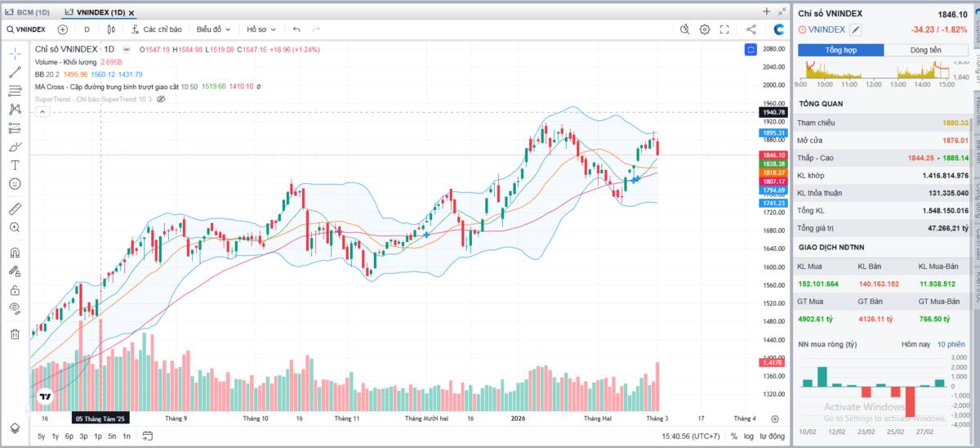Click the VNINDEX link in side panel
This screenshot has width=980, height=448.
coord(827,29)
